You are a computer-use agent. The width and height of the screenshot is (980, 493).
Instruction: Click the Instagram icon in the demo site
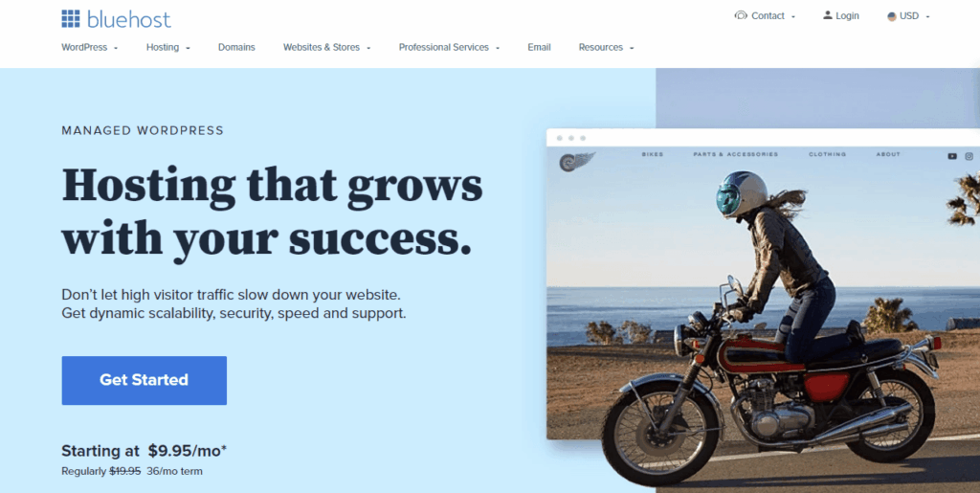click(x=969, y=156)
